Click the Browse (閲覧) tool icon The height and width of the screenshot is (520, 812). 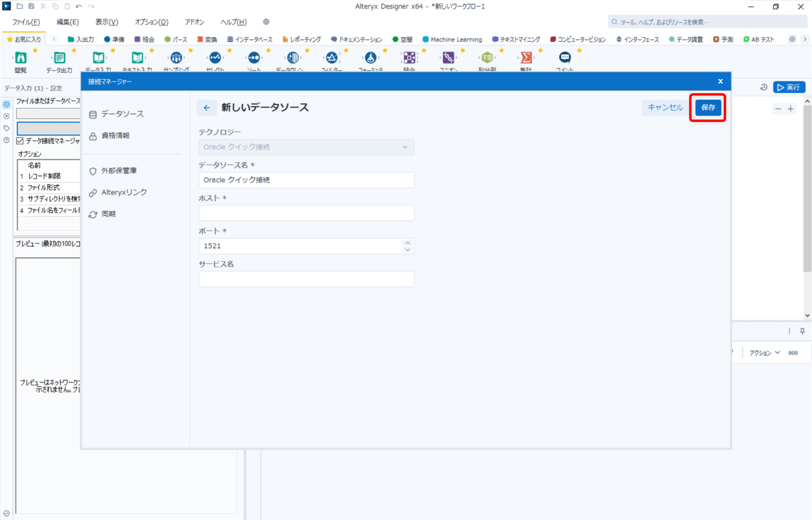(21, 58)
